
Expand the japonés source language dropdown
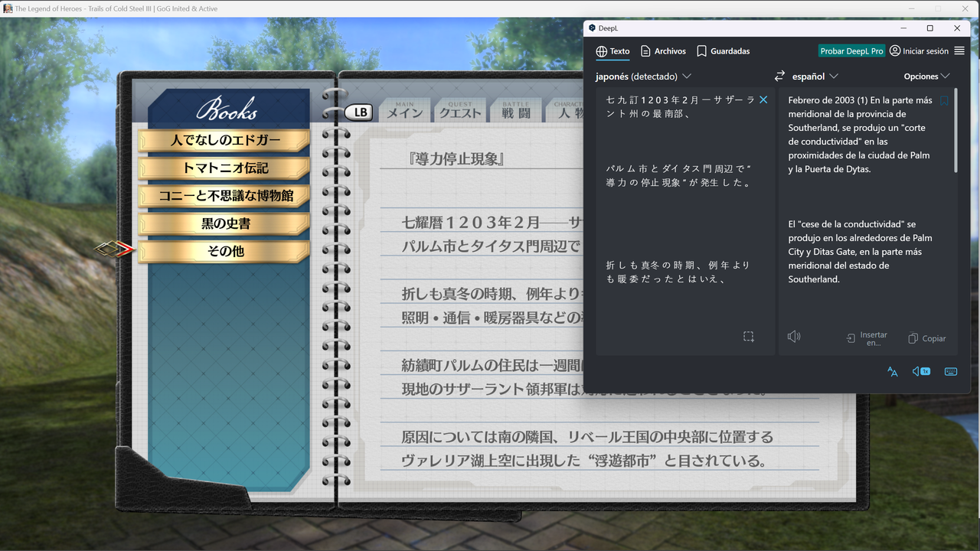tap(643, 77)
